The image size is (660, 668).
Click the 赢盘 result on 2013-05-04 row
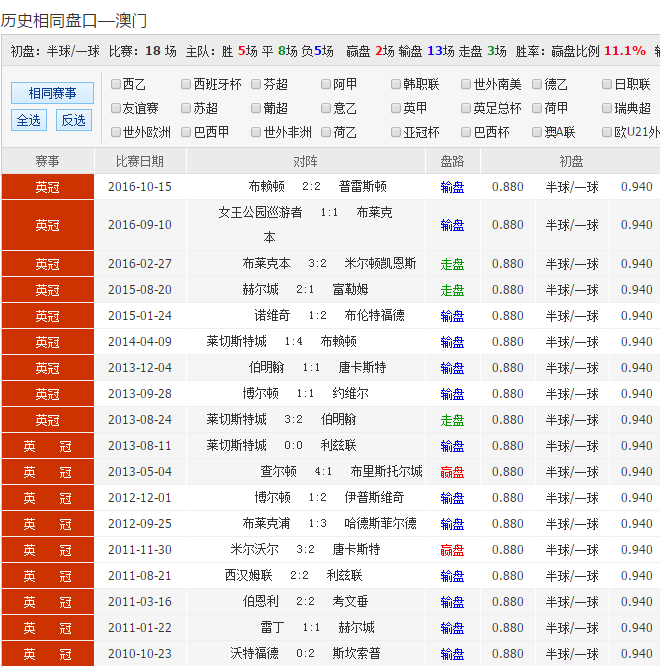(x=452, y=472)
